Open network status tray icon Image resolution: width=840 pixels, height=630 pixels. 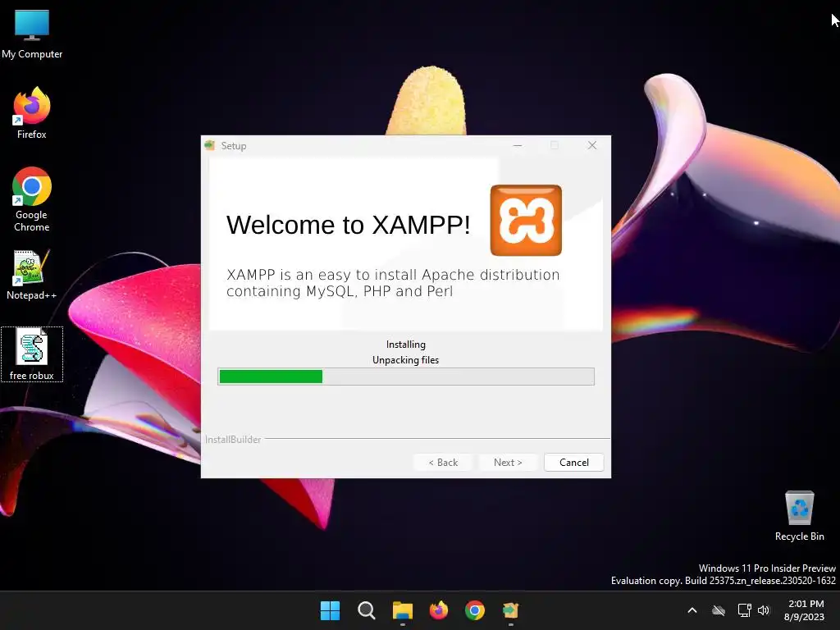pos(744,610)
